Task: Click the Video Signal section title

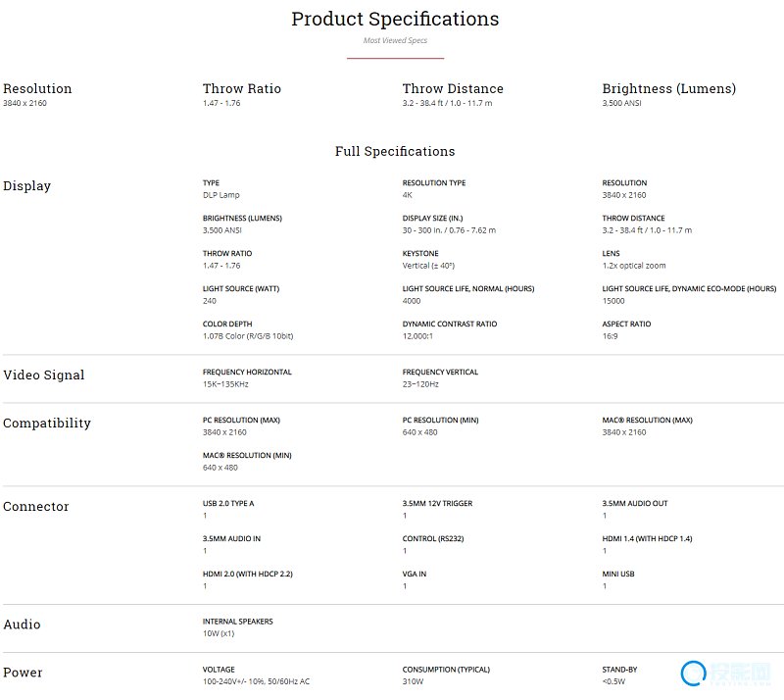Action: (x=44, y=375)
